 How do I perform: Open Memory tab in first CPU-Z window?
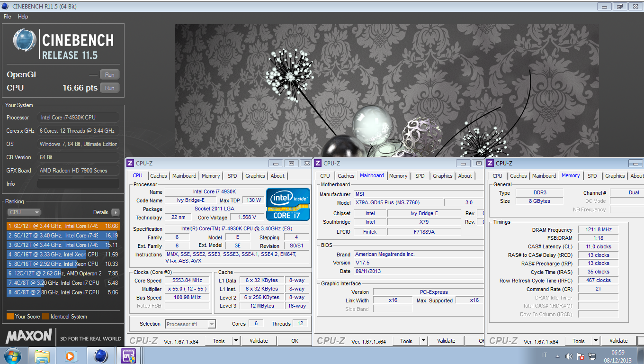point(211,176)
